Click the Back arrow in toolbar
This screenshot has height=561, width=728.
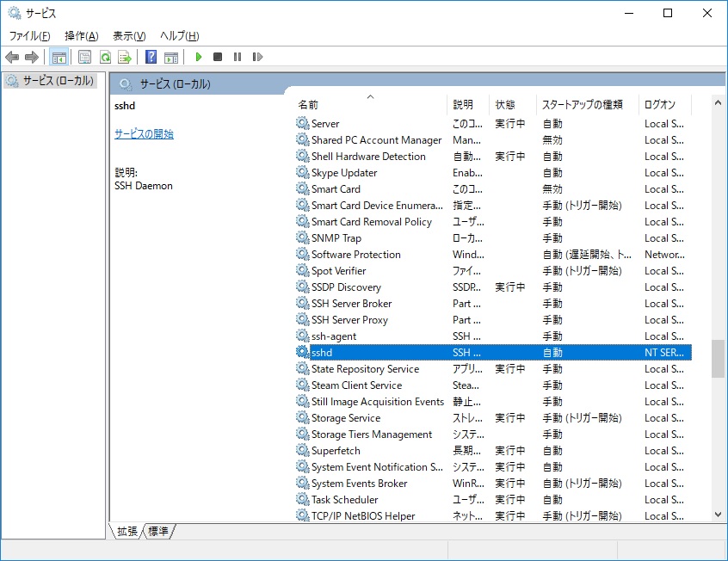coord(12,57)
